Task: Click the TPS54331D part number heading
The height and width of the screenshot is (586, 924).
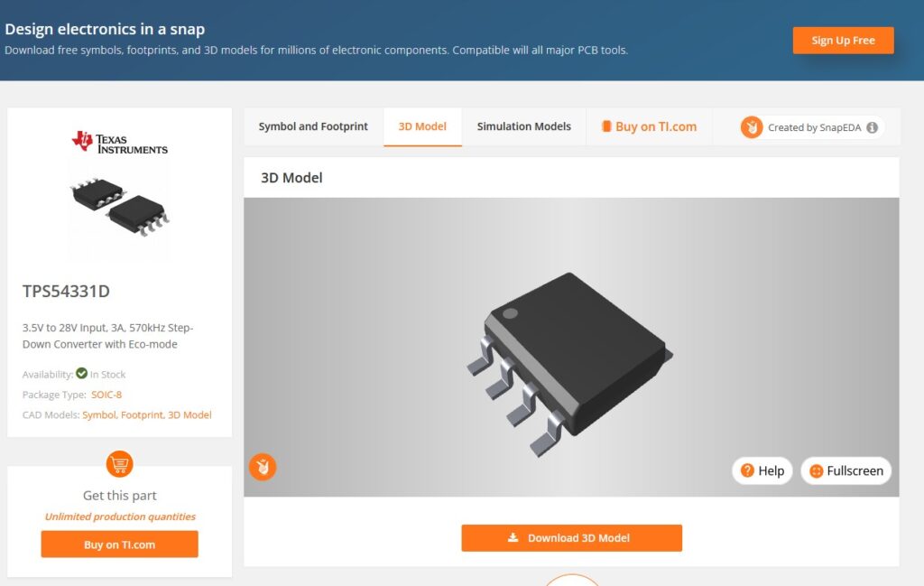Action: pos(66,292)
